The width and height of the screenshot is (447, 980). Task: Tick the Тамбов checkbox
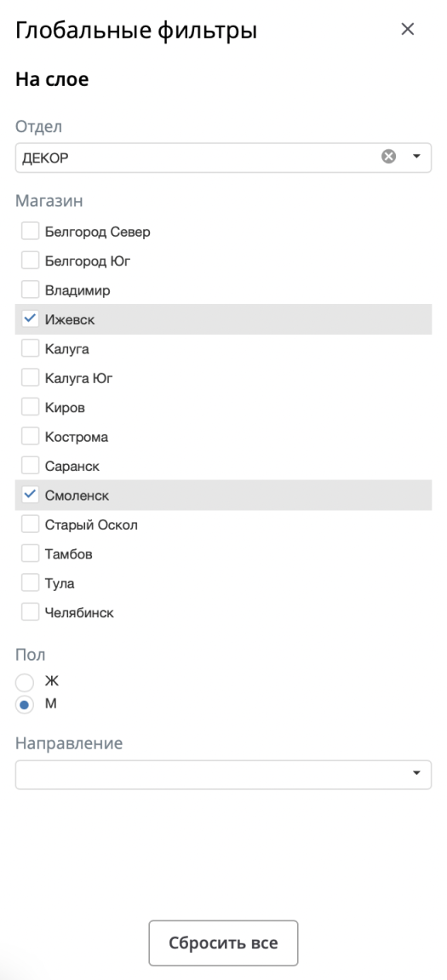[30, 553]
